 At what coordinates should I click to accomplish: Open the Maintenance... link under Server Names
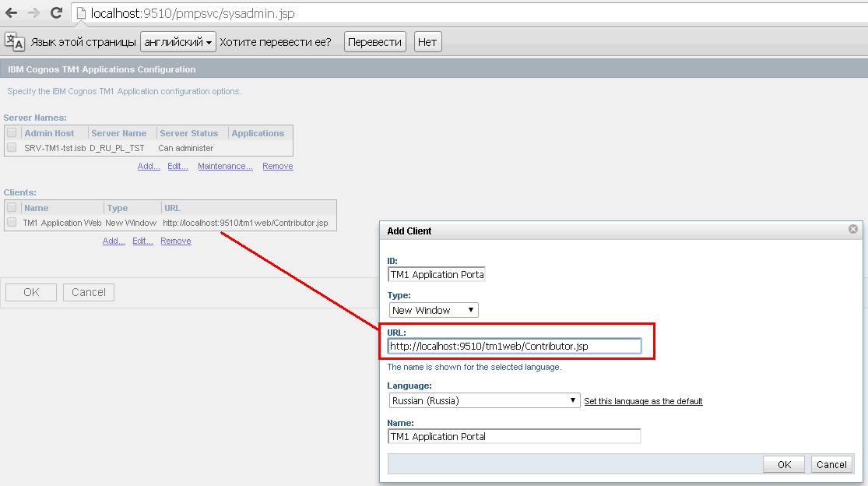click(x=225, y=166)
